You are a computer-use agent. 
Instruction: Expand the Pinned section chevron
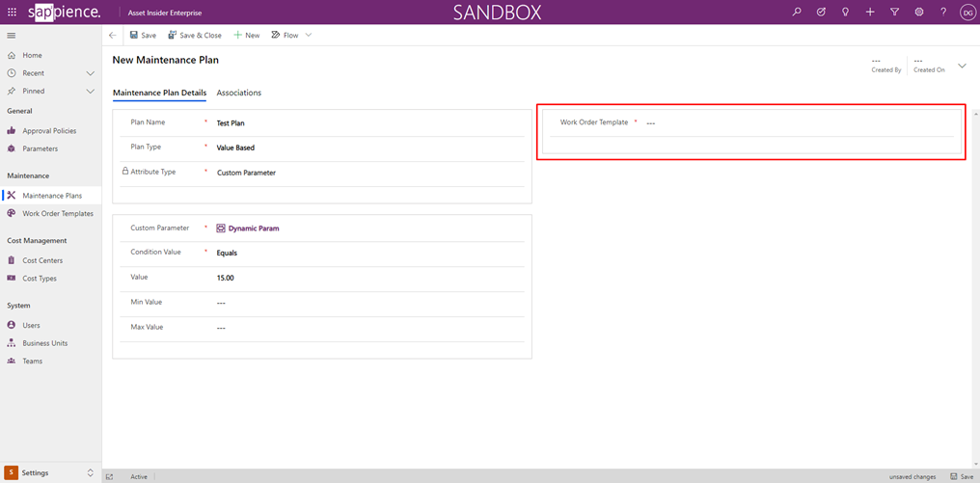(90, 92)
